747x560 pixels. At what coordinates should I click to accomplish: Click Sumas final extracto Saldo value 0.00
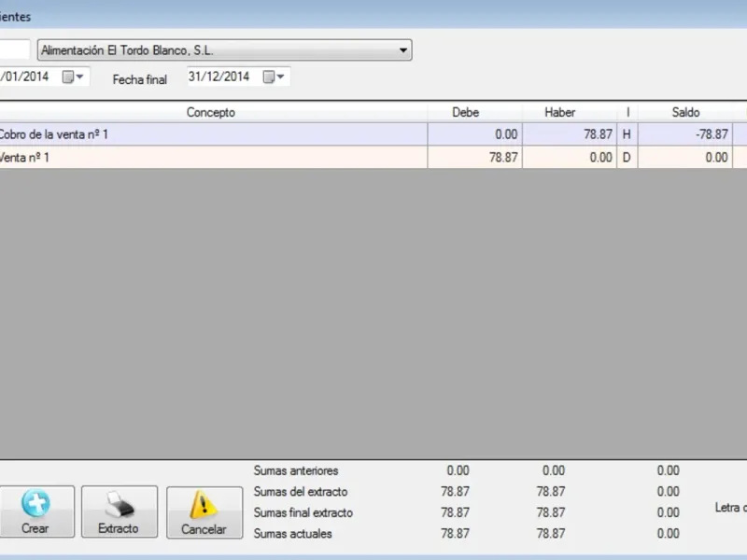click(x=668, y=512)
